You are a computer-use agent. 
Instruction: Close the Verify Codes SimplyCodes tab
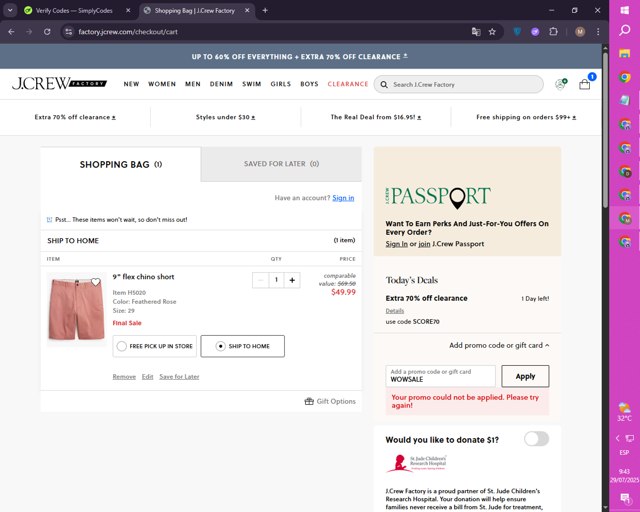pyautogui.click(x=128, y=11)
